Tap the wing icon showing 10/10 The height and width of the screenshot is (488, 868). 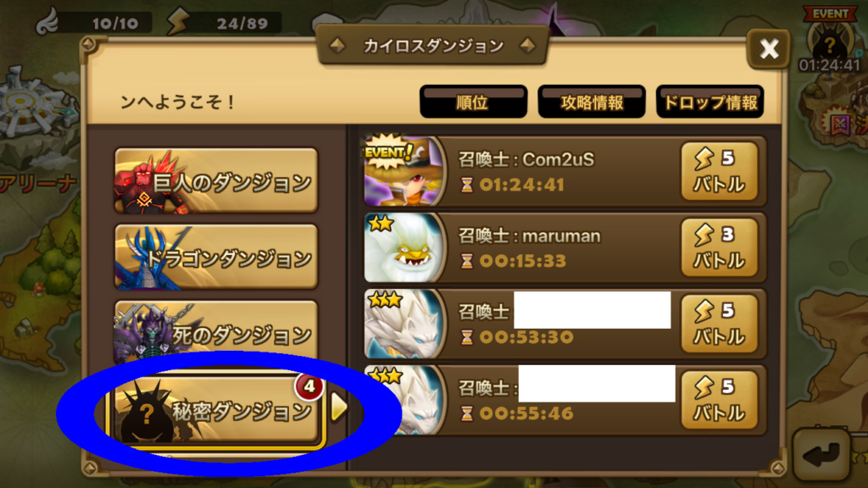[x=47, y=21]
